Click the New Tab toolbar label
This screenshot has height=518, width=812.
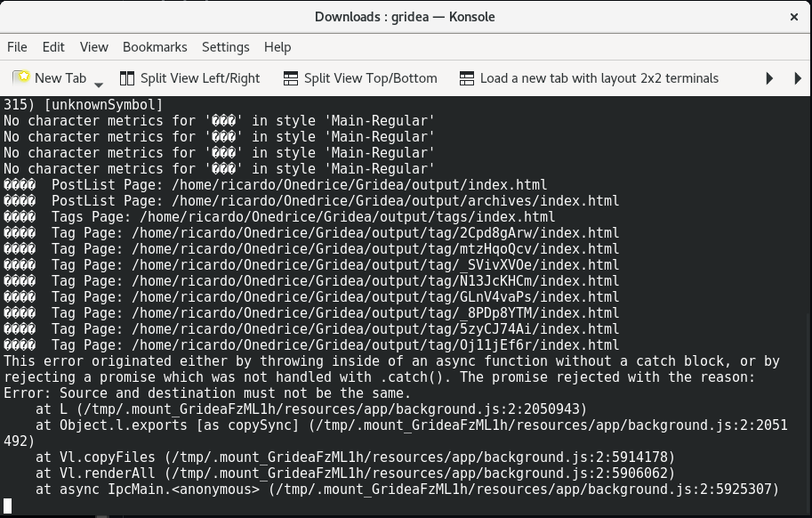[x=60, y=77]
